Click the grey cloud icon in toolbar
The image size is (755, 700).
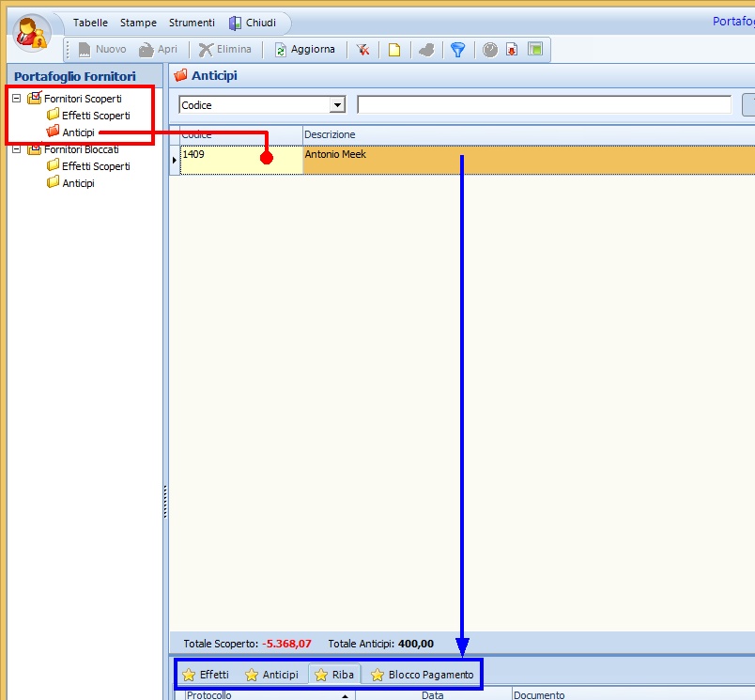click(426, 50)
